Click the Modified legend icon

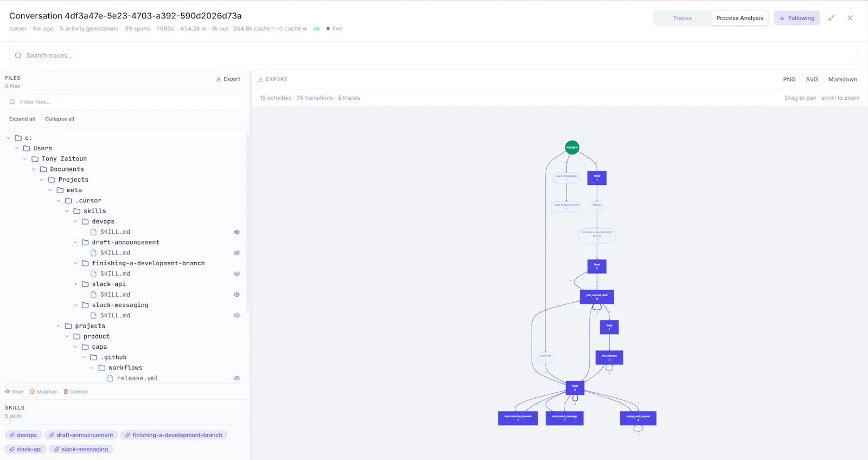[x=33, y=392]
